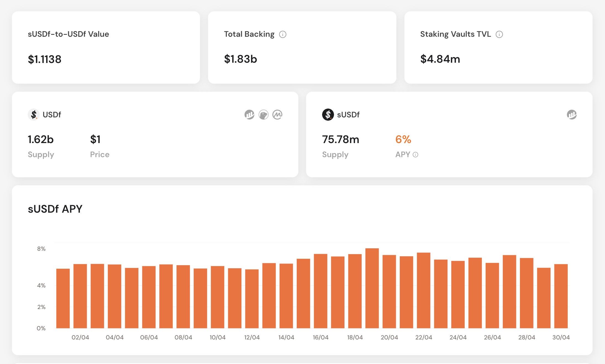This screenshot has height=364, width=605.
Task: Click the $4.84m Staking Vaults value
Action: click(x=440, y=59)
